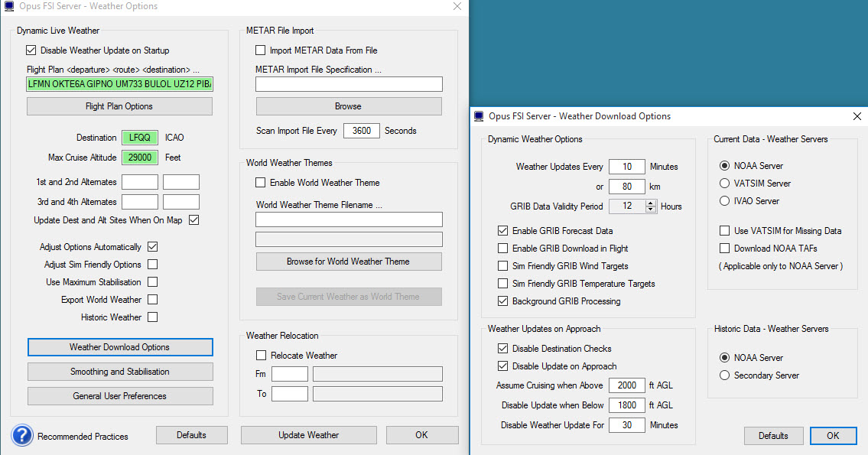This screenshot has height=455, width=868.
Task: Uncheck Disable Update on Approach
Action: coord(502,366)
